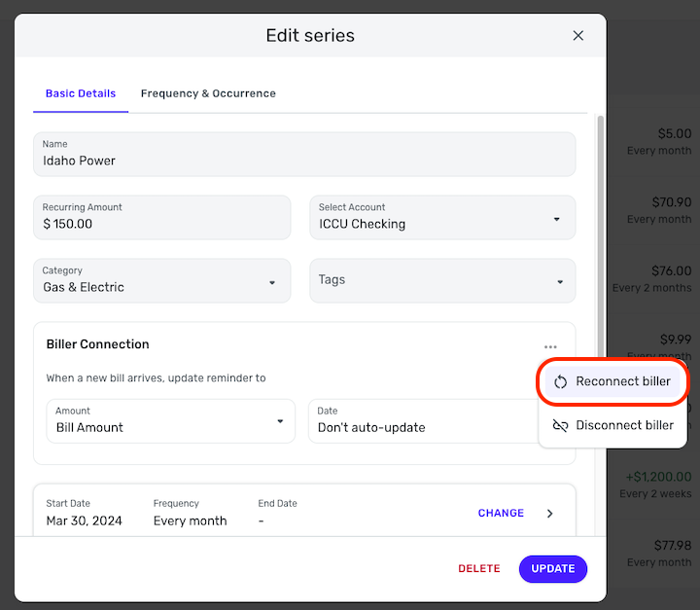Open the Date Don't auto-update dropdown

coord(423,421)
